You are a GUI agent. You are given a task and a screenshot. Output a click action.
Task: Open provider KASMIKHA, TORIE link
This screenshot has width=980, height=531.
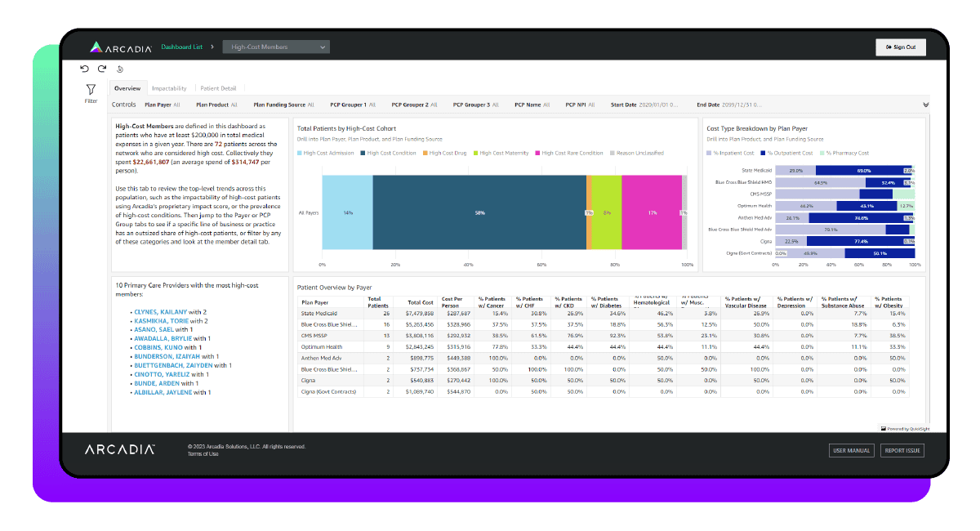pos(161,320)
